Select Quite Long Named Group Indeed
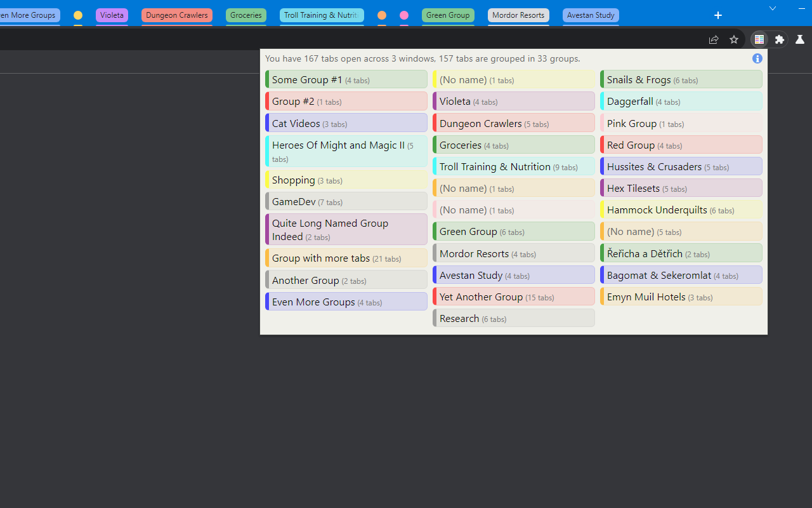 346,229
